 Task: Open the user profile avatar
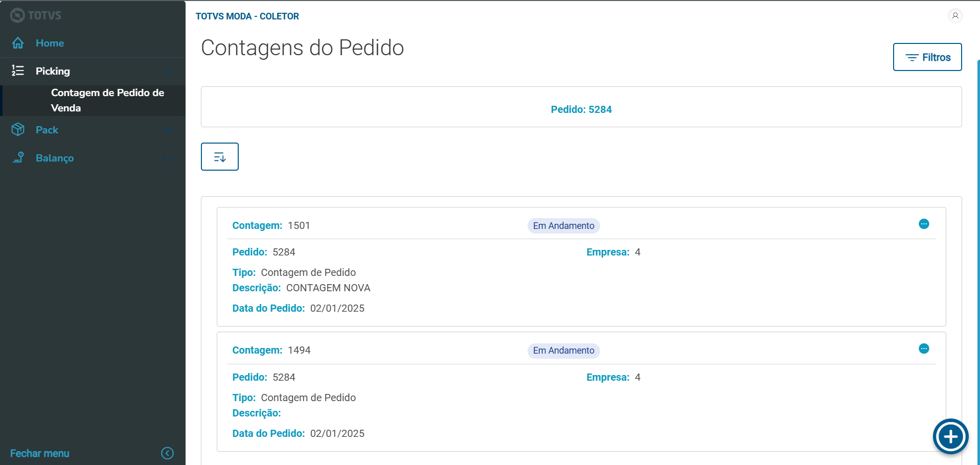tap(955, 16)
